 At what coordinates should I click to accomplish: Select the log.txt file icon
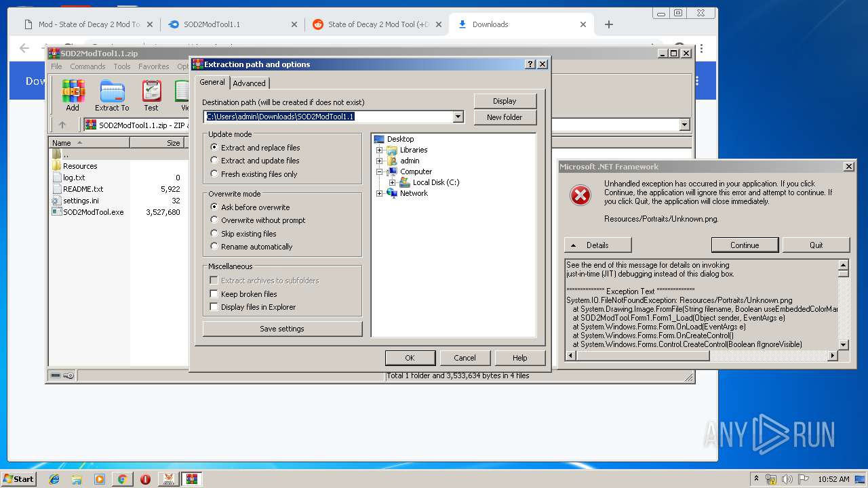(x=57, y=178)
